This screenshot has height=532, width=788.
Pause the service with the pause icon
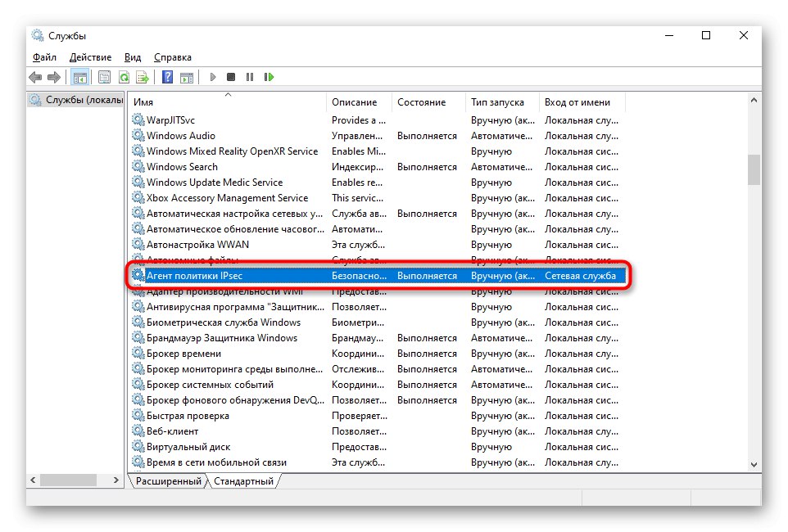[250, 77]
